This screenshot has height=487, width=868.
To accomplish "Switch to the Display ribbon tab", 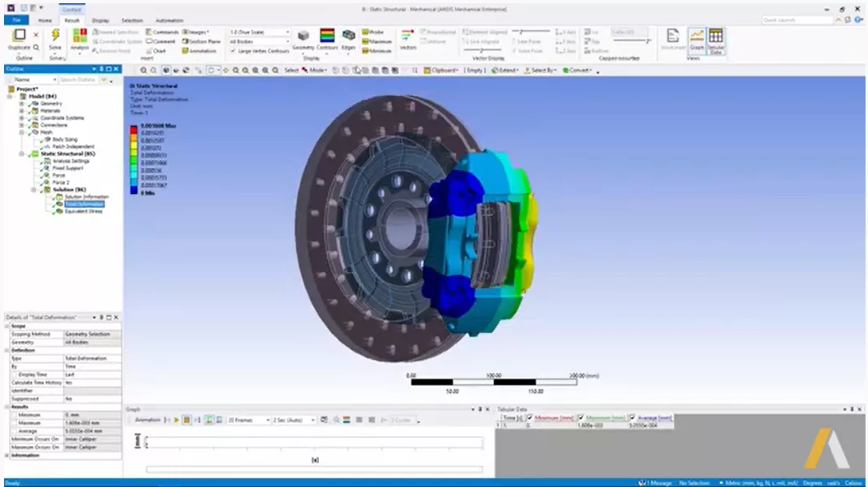I will point(100,21).
